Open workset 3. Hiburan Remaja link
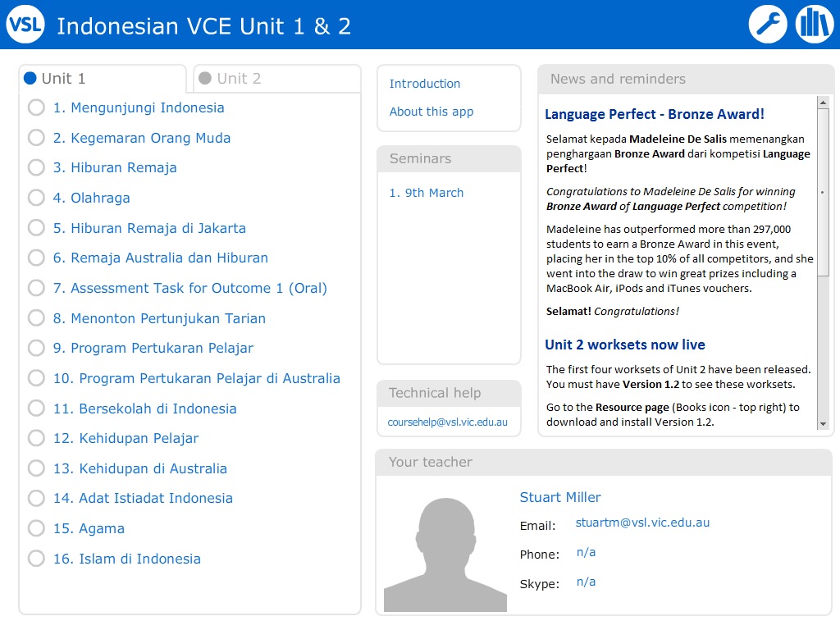840x630 pixels. 115,167
